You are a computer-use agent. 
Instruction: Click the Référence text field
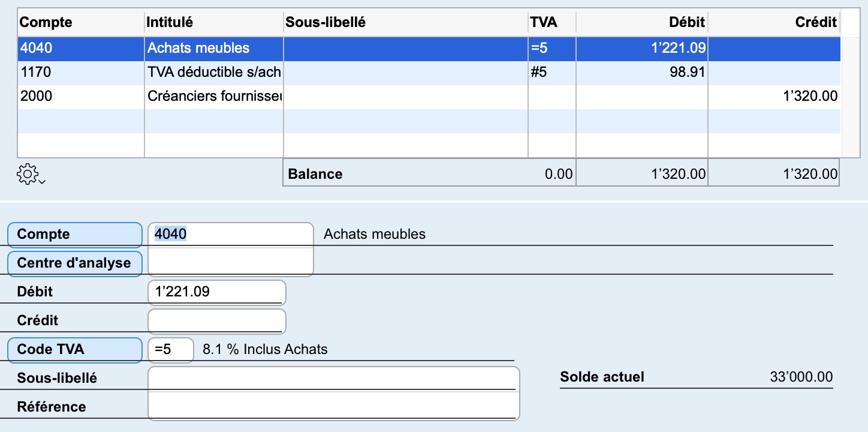tap(333, 407)
